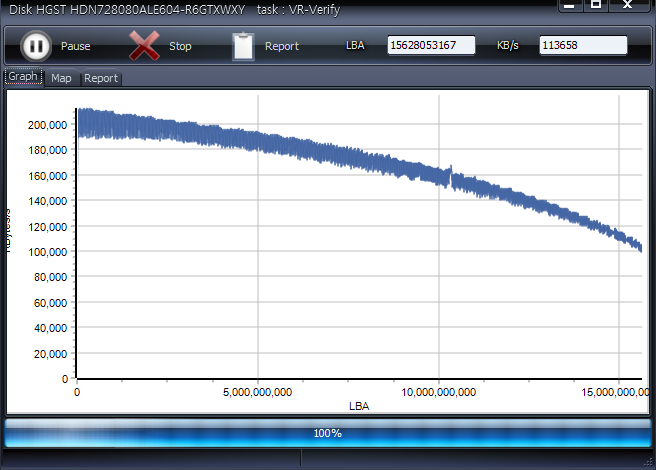Close the disk verify window
Image resolution: width=656 pixels, height=470 pixels.
627,5
